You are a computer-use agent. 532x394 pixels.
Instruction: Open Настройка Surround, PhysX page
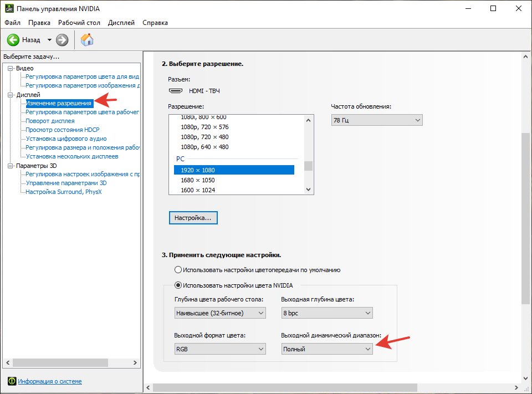[x=64, y=192]
